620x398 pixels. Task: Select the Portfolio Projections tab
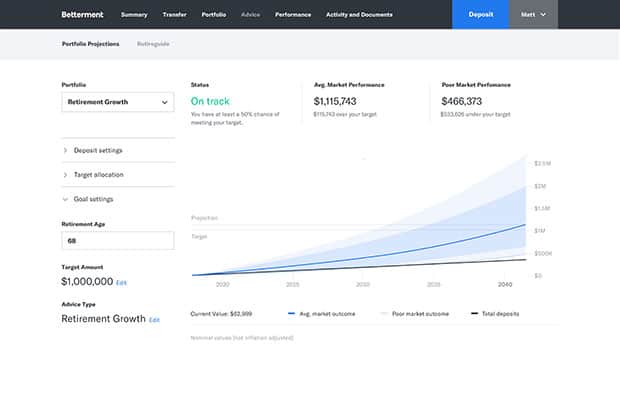[91, 44]
